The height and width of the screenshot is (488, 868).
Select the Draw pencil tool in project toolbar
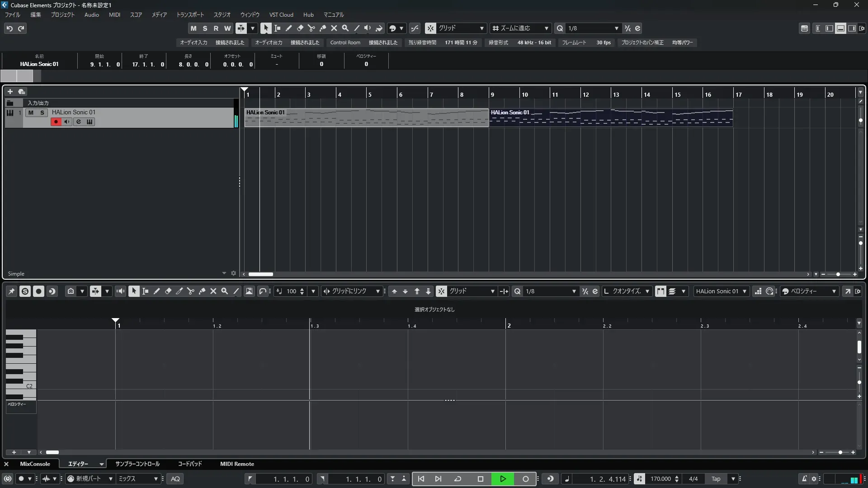(288, 28)
